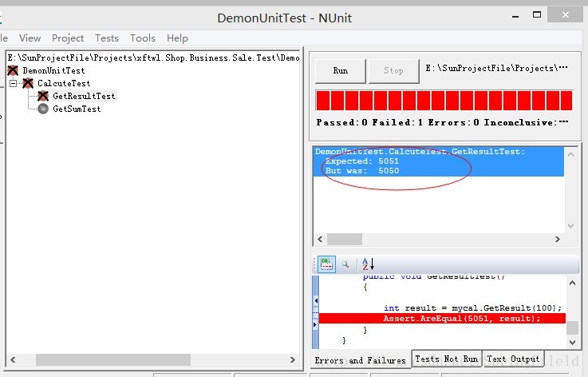Click the Passed: 0 Failed: 1 status text
The height and width of the screenshot is (377, 588).
(442, 122)
